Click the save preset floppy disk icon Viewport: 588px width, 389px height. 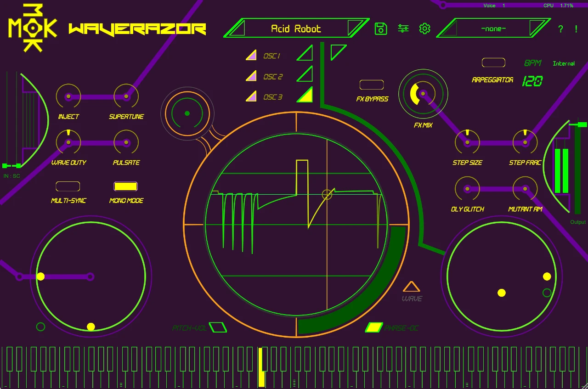[x=381, y=28]
